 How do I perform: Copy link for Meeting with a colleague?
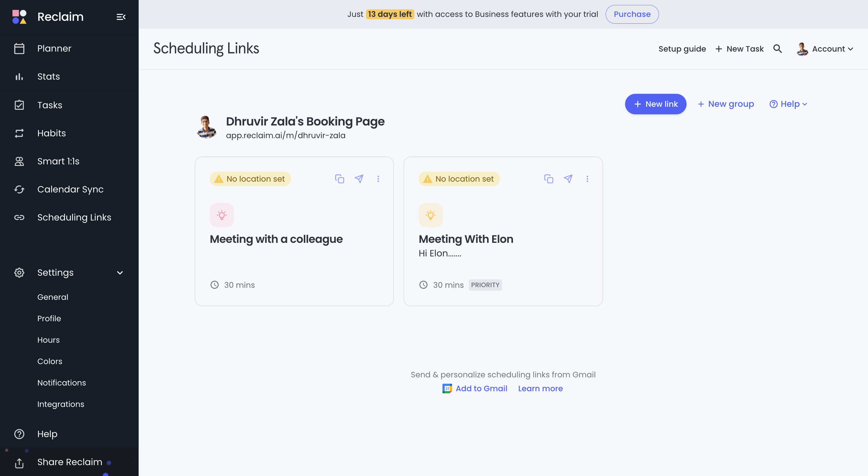(x=339, y=179)
